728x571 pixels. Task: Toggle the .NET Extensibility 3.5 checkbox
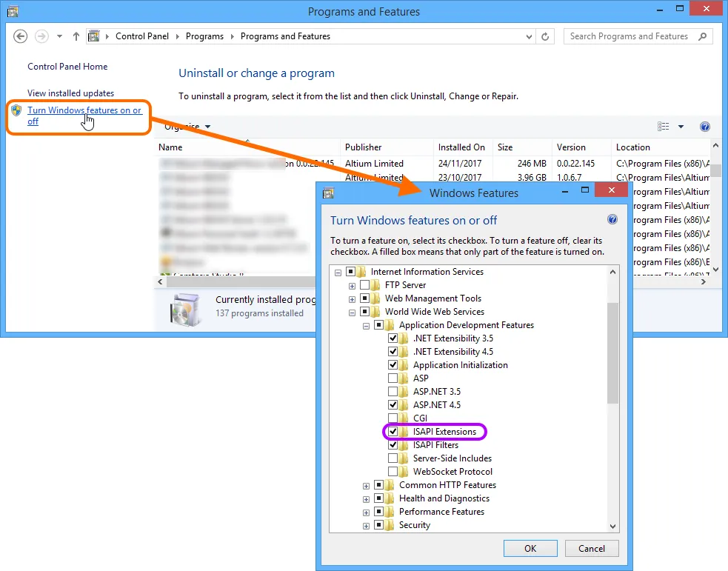[393, 338]
